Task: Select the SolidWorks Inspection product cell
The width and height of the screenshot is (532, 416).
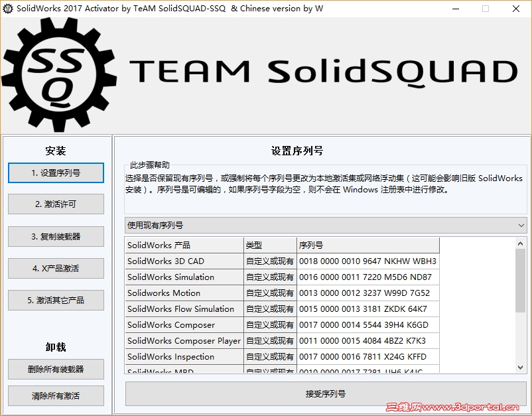Action: pos(184,357)
